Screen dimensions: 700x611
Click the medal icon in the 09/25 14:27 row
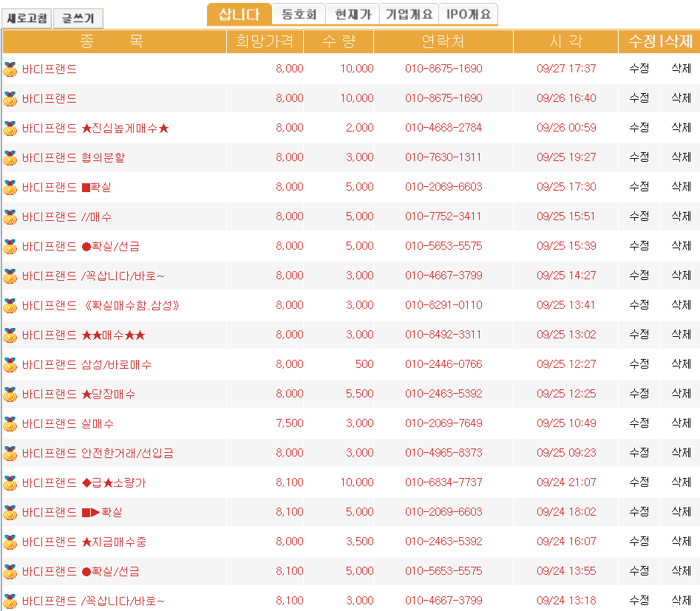(x=10, y=276)
